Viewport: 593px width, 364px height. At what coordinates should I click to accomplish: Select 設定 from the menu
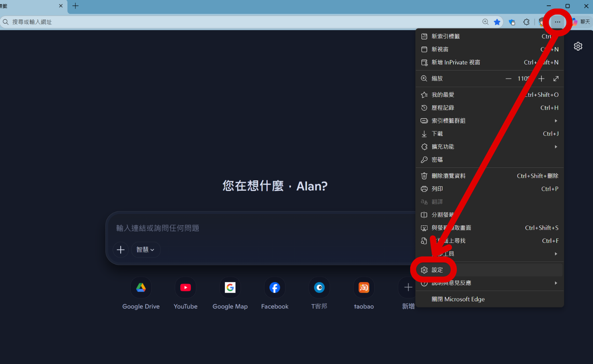[437, 270]
